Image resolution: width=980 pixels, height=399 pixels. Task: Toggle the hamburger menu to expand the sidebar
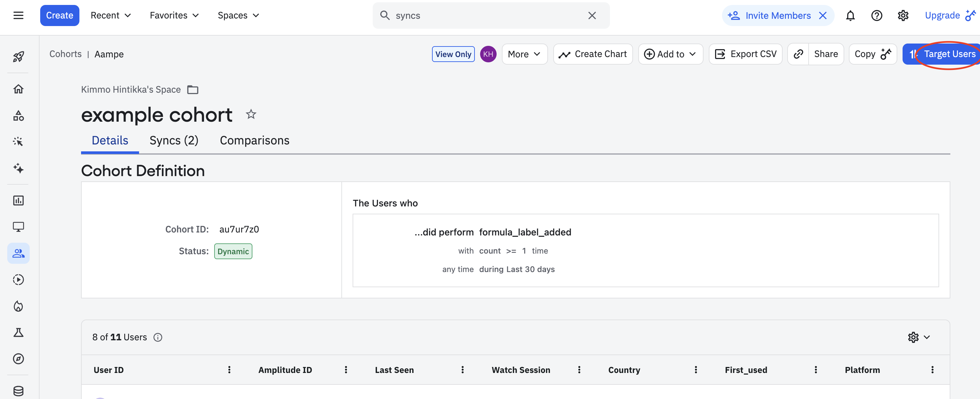pyautogui.click(x=18, y=15)
